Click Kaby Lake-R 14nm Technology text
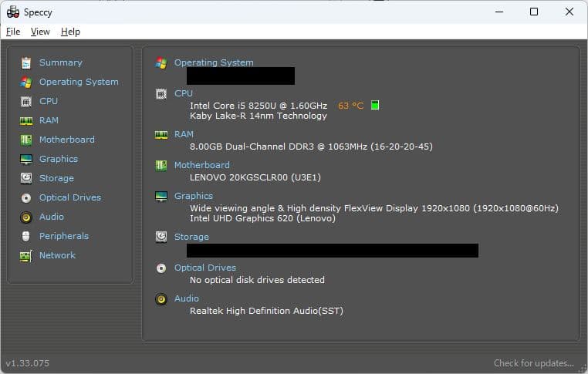 pyautogui.click(x=259, y=116)
